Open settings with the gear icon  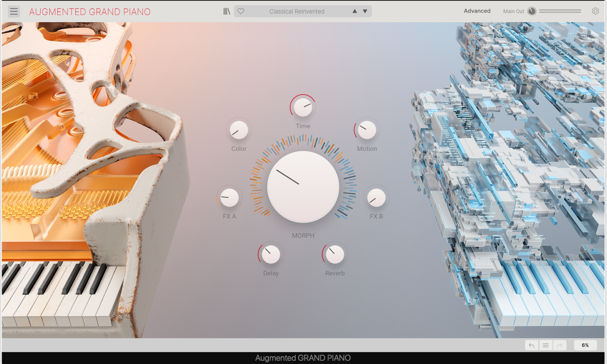(x=595, y=11)
